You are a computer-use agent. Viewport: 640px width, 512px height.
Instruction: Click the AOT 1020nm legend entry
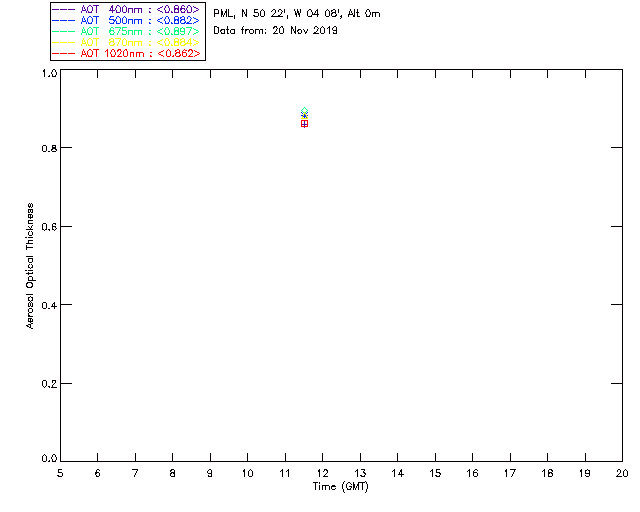coord(127,53)
